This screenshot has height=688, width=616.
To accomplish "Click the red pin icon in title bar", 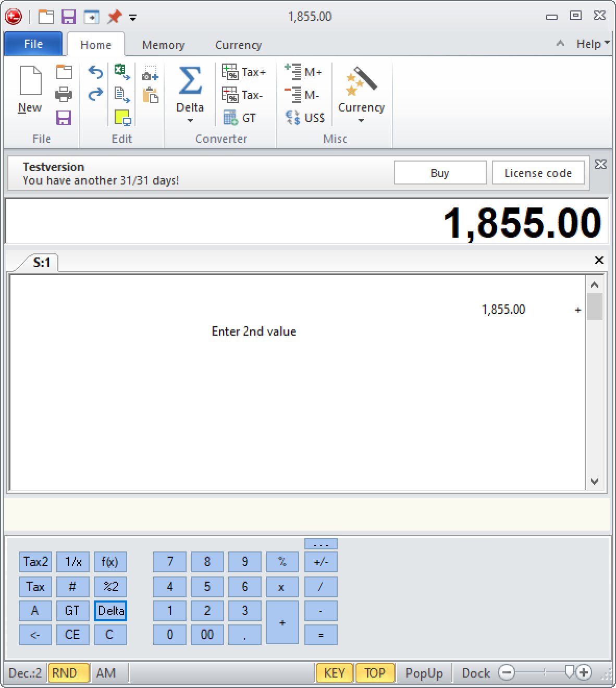I will (x=114, y=17).
